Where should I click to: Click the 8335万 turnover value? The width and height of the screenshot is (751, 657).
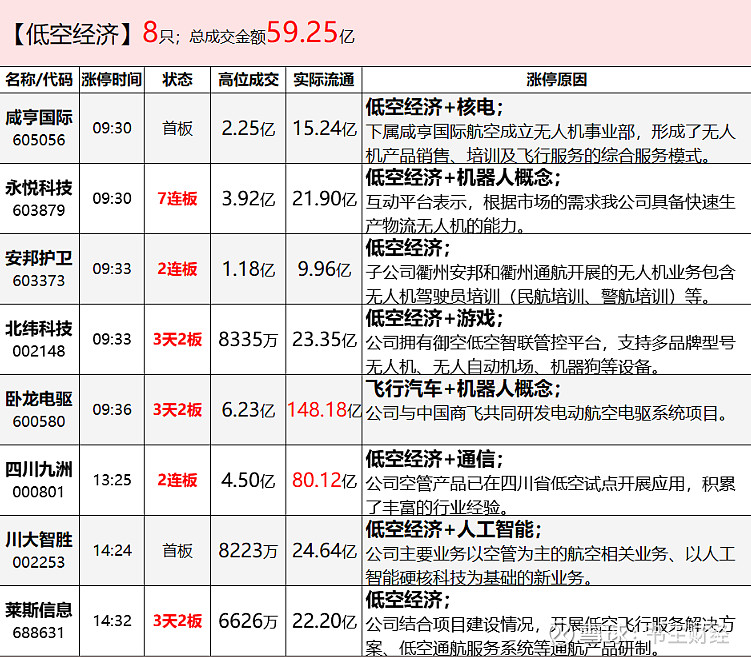click(x=248, y=340)
